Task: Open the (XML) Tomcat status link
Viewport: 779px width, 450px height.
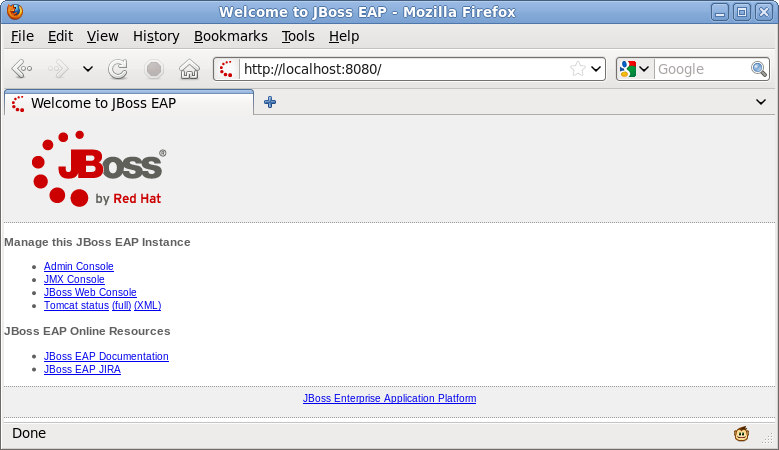Action: point(148,305)
